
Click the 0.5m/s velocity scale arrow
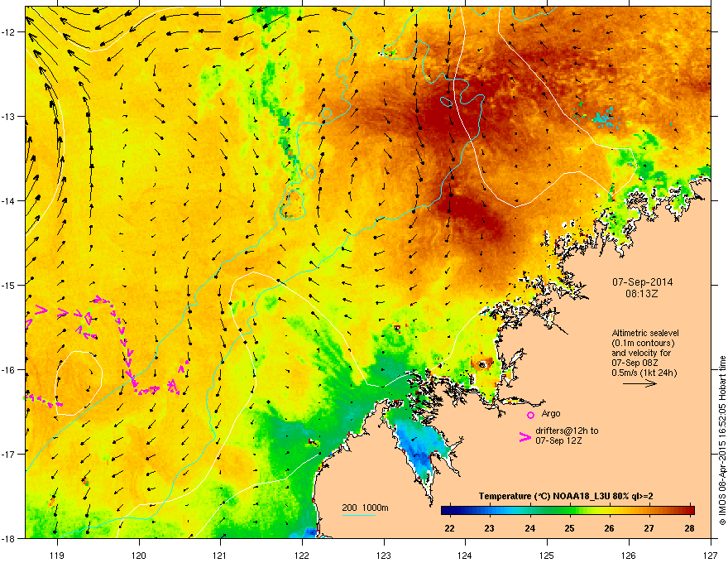point(639,383)
